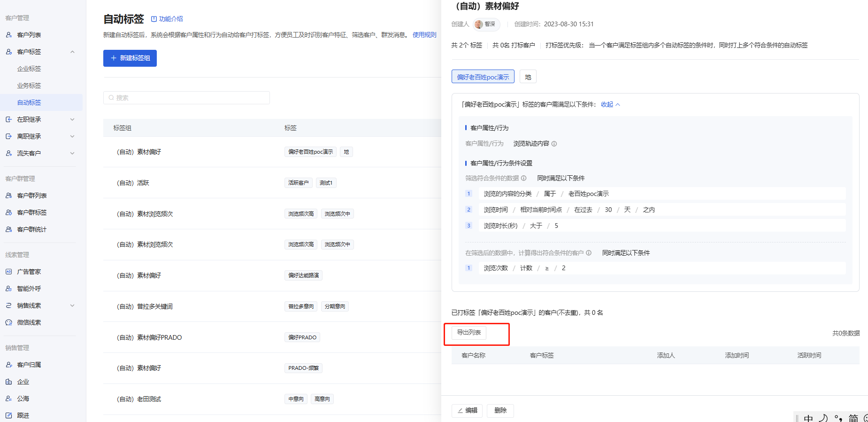Click the 客户群标签 sidebar icon

(9, 212)
